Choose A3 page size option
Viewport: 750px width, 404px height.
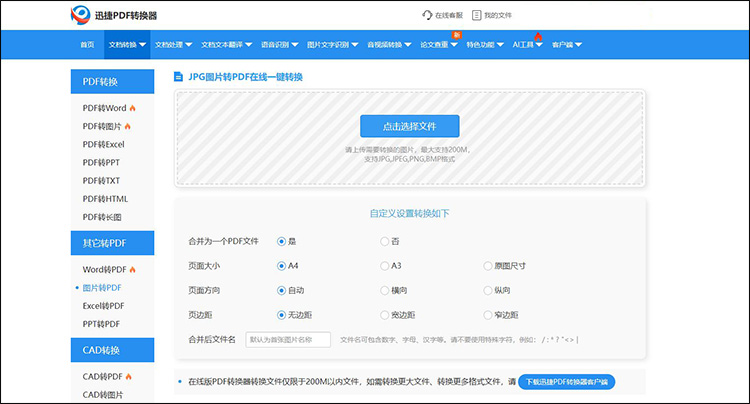point(385,266)
